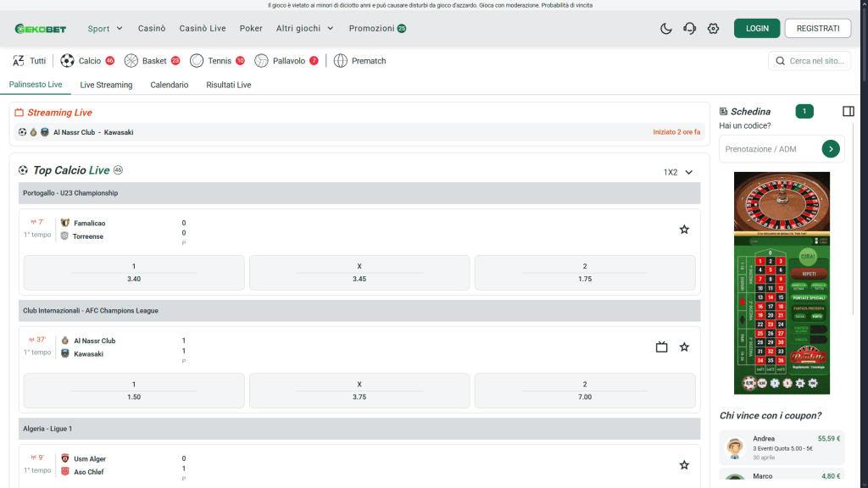
Task: Open live streaming for Al Nassr Club match
Action: coord(661,347)
